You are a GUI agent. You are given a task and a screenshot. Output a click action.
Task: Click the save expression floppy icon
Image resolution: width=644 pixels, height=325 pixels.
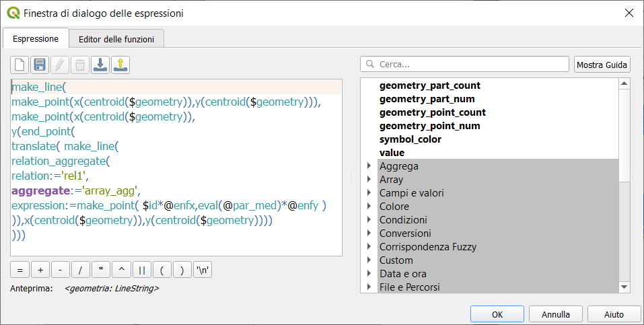[x=40, y=65]
